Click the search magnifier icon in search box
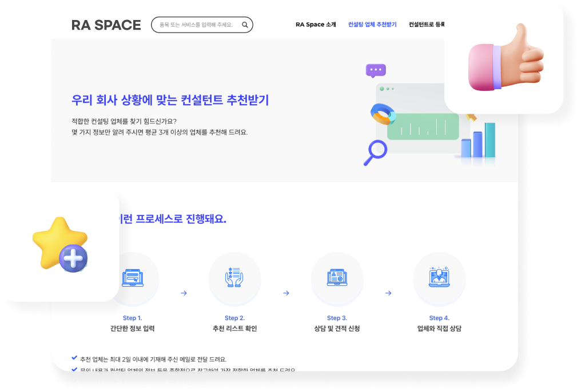Screen dimensions: 581x392 click(245, 25)
